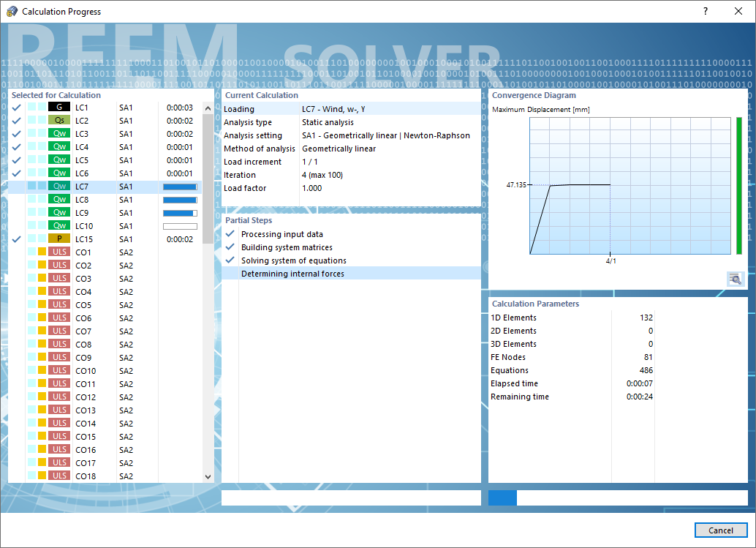The image size is (756, 548).
Task: Click the ULS badge for CO10
Action: pos(60,370)
